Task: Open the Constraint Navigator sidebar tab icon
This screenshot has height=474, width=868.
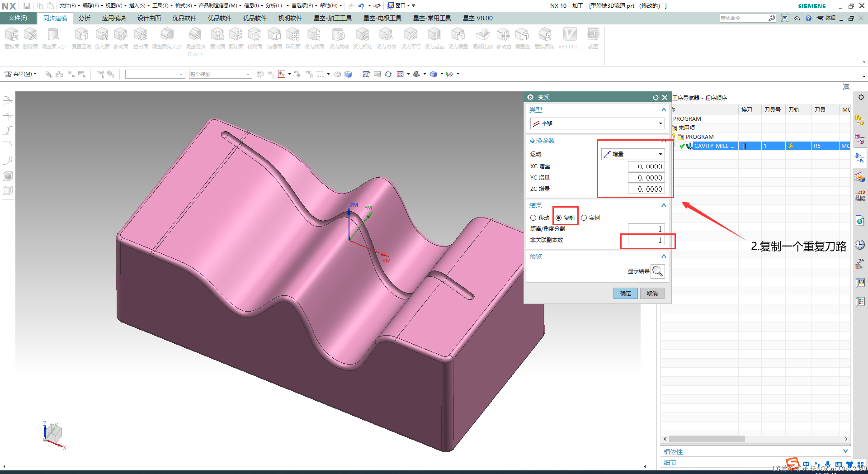Action: pyautogui.click(x=860, y=139)
